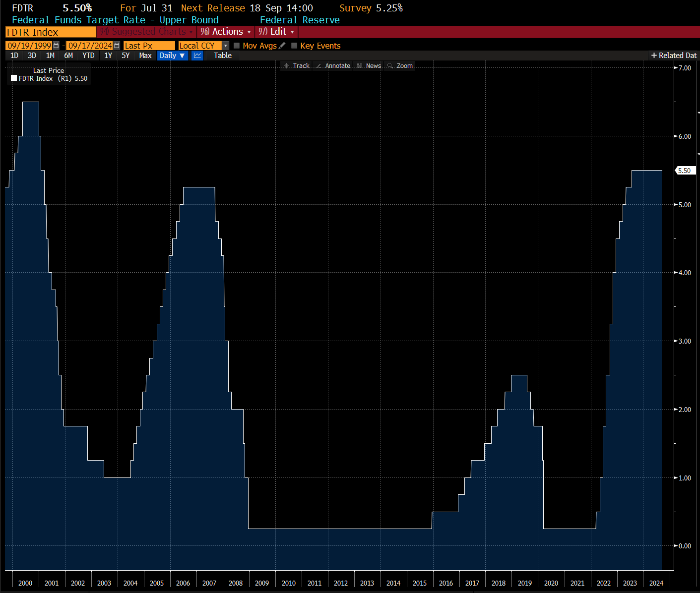This screenshot has height=593, width=700.
Task: Click the end date field 09/17/2024
Action: tap(90, 46)
